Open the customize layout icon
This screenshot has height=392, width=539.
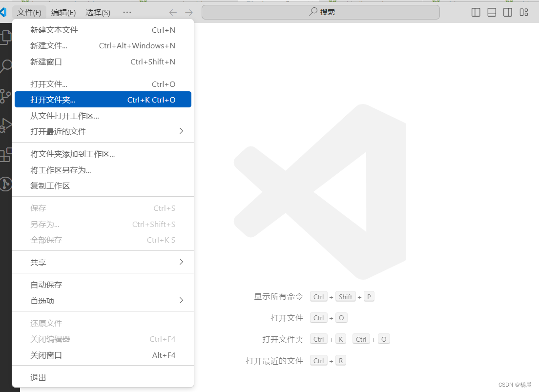point(523,12)
